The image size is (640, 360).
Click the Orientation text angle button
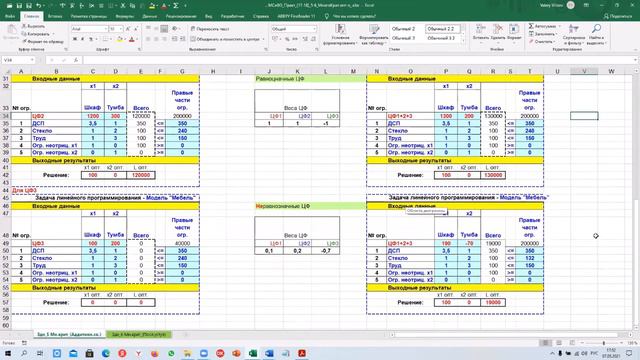click(x=175, y=29)
